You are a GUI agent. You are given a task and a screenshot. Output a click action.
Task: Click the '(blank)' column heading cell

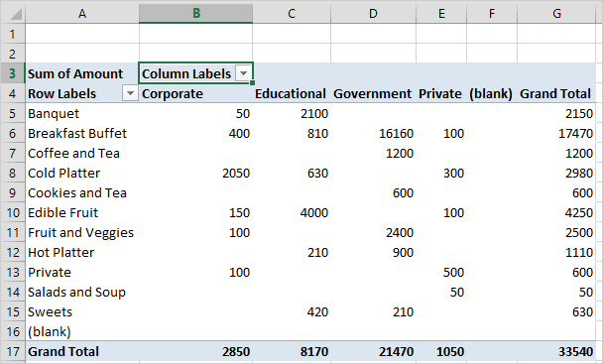[x=492, y=93]
